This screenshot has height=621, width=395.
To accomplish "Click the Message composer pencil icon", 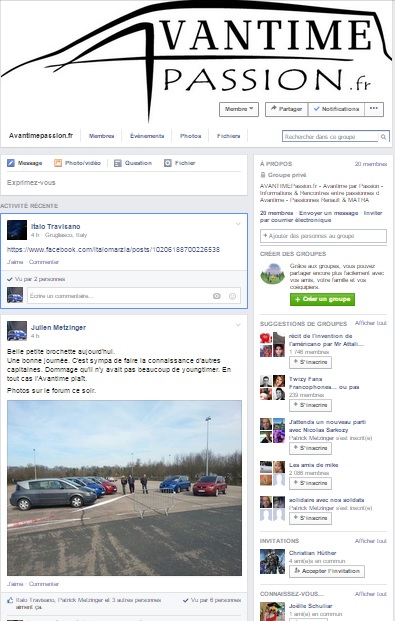I will pyautogui.click(x=11, y=163).
